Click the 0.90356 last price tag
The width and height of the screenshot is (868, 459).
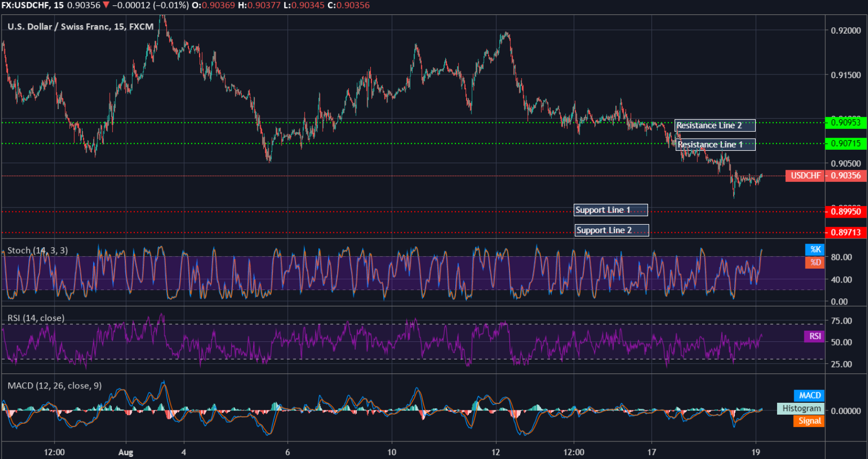pyautogui.click(x=846, y=175)
